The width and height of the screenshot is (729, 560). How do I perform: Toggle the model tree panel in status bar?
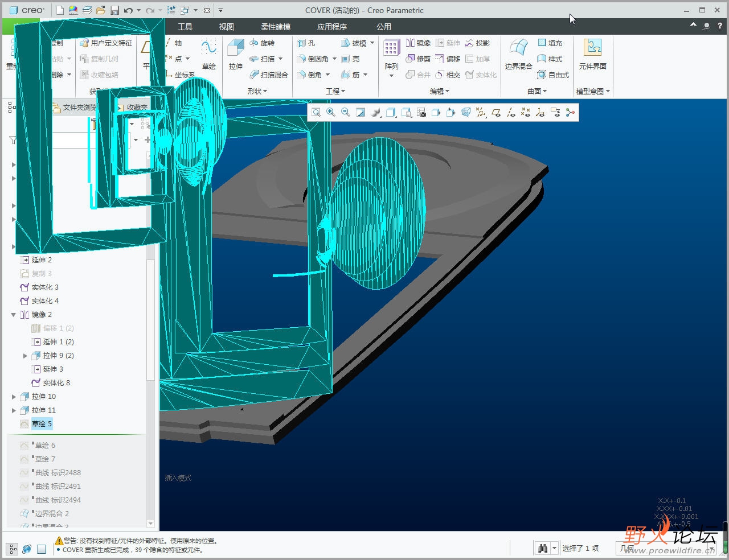(x=12, y=549)
